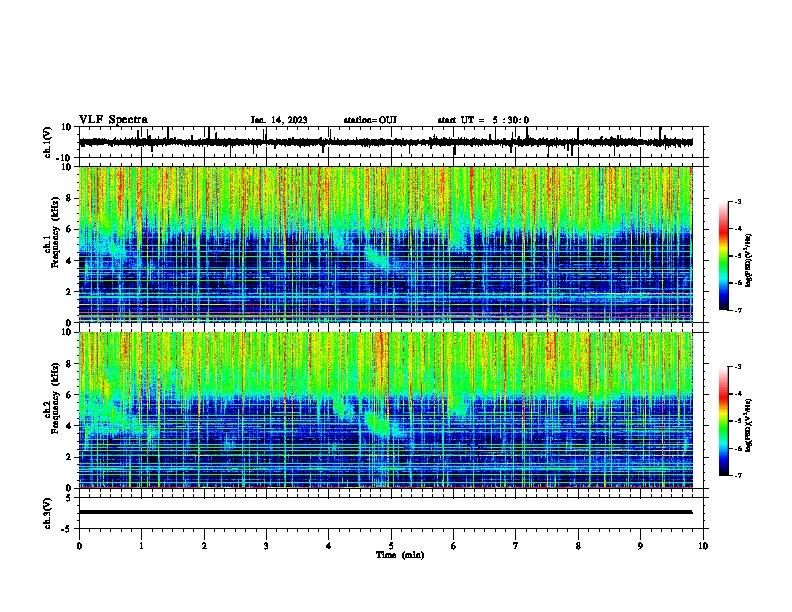Click time axis tick label "3"
Image resolution: width=792 pixels, height=612 pixels.
click(266, 546)
